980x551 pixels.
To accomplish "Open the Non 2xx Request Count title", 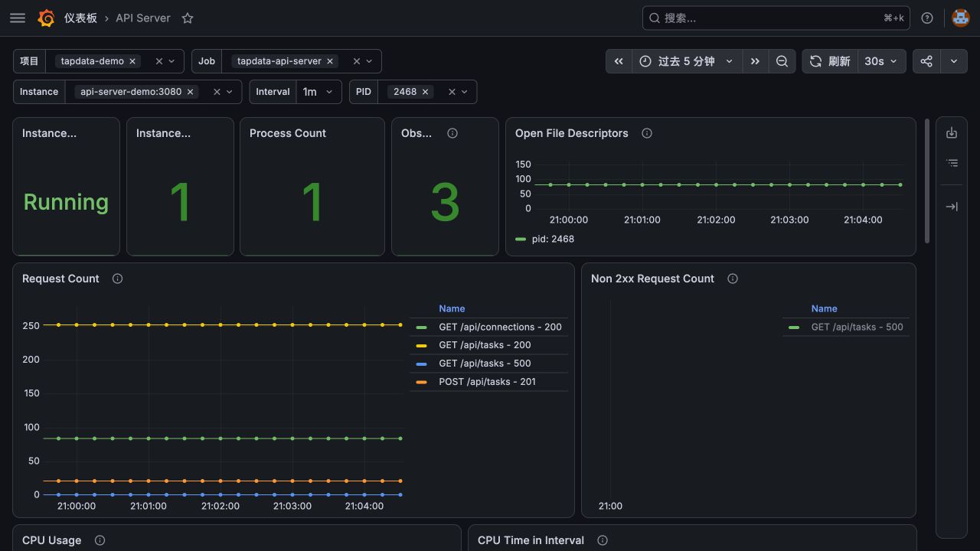I will [652, 279].
